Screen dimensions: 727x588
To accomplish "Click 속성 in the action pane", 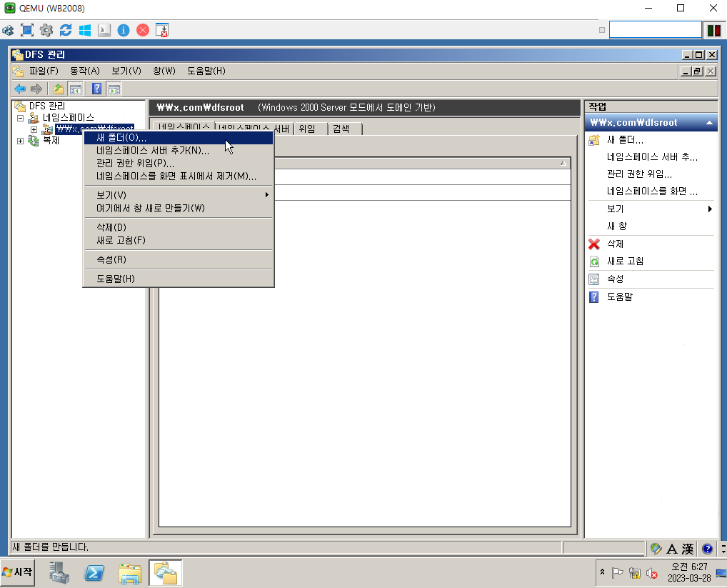I will (x=616, y=279).
